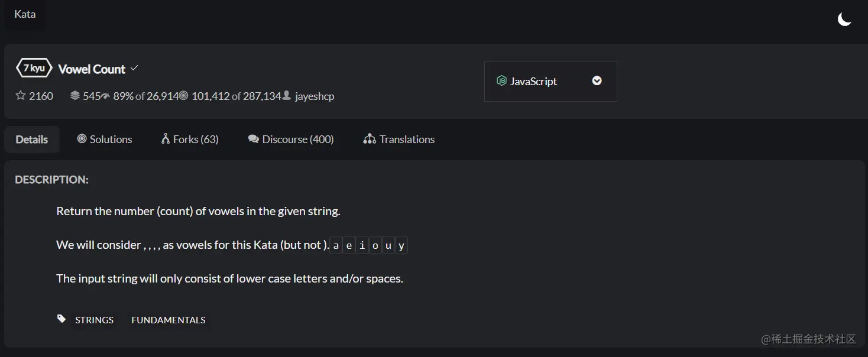
Task: Click the checkmark beside Vowel Count
Action: 134,68
